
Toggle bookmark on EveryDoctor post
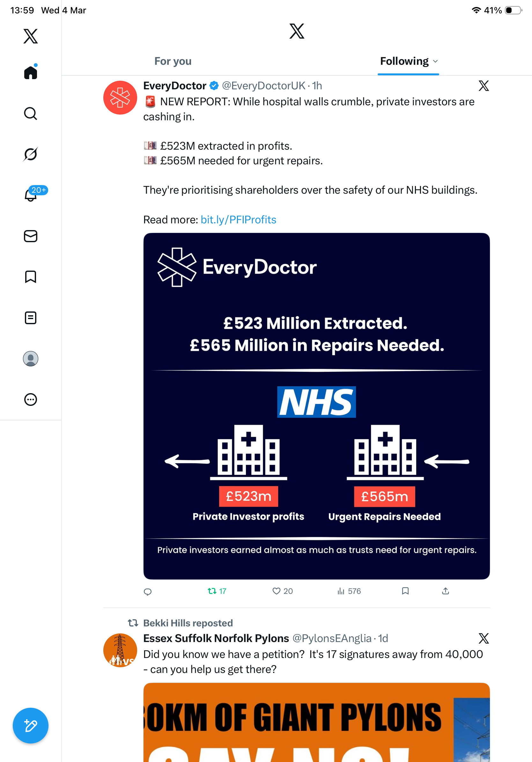405,591
